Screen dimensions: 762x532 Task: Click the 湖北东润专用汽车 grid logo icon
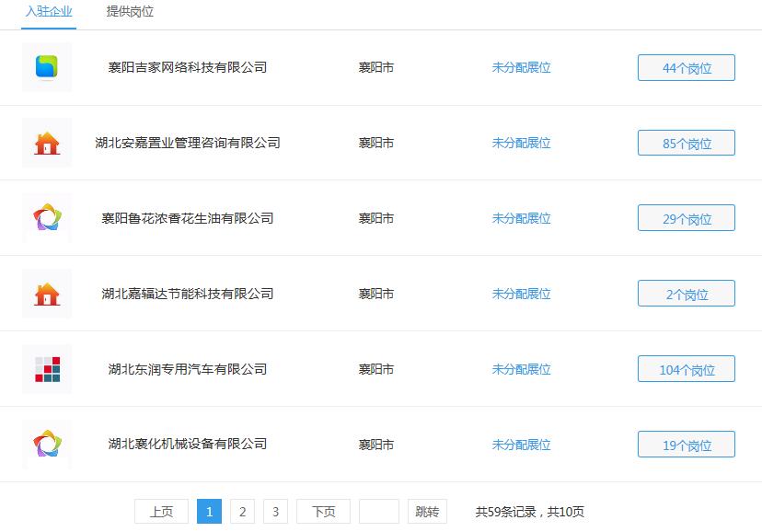pyautogui.click(x=47, y=368)
